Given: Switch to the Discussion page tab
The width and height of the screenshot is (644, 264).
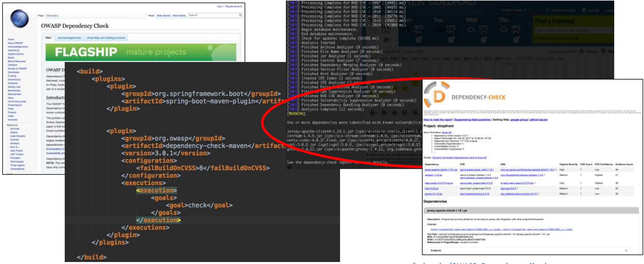Looking at the screenshot, I should click(x=52, y=15).
